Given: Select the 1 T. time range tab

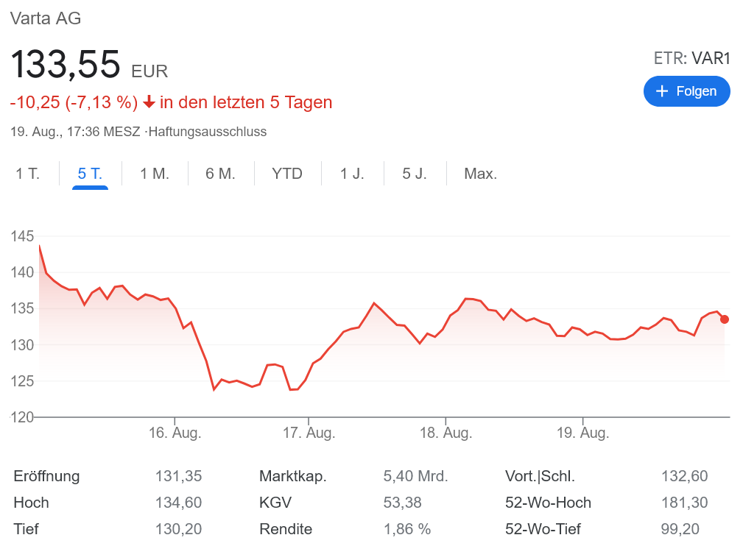Looking at the screenshot, I should click(28, 174).
